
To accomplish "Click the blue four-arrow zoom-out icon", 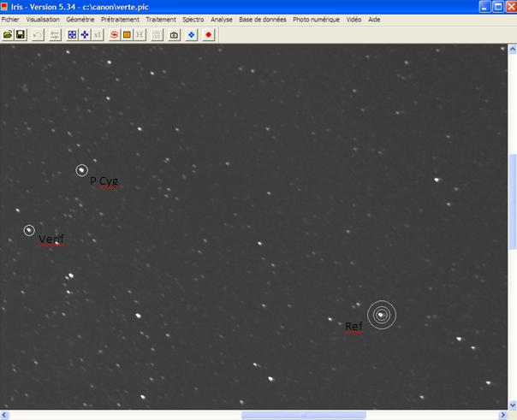I will (x=85, y=34).
